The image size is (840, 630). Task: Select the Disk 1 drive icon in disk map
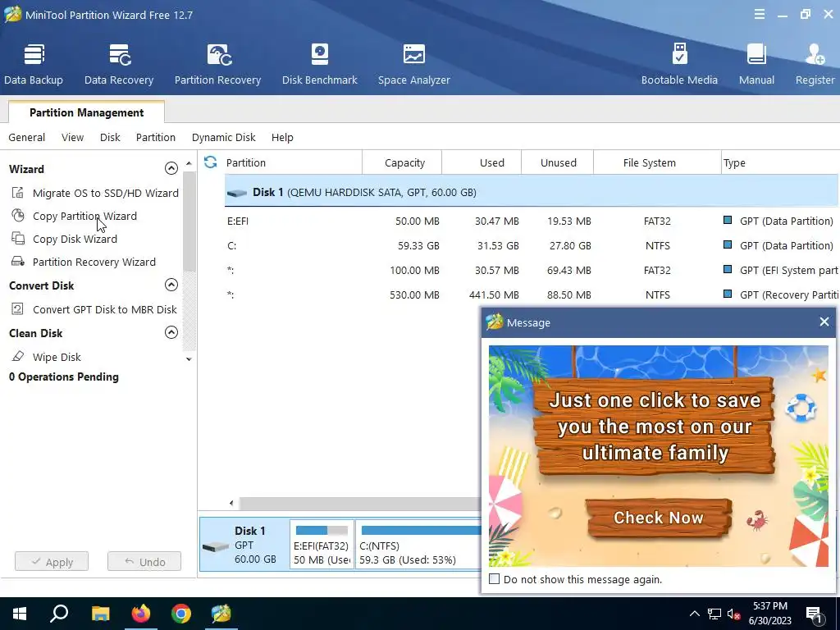coord(216,546)
